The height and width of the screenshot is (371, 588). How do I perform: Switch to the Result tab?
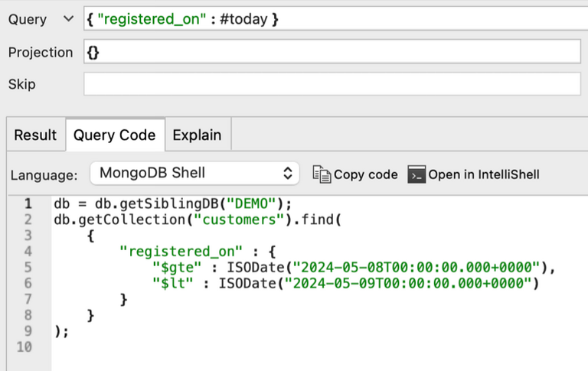point(35,135)
